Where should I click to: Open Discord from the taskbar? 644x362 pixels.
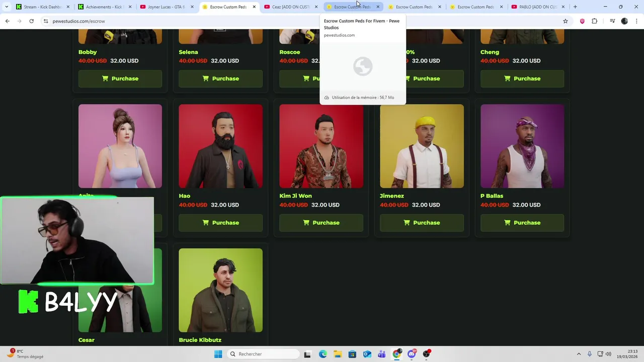point(412,354)
